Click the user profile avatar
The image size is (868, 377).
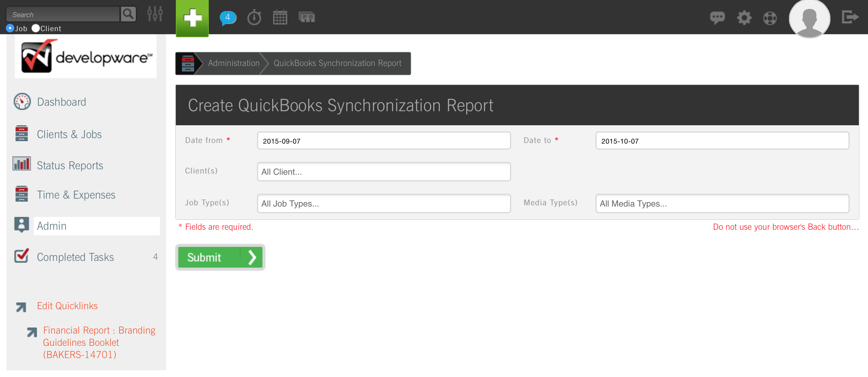[809, 19]
